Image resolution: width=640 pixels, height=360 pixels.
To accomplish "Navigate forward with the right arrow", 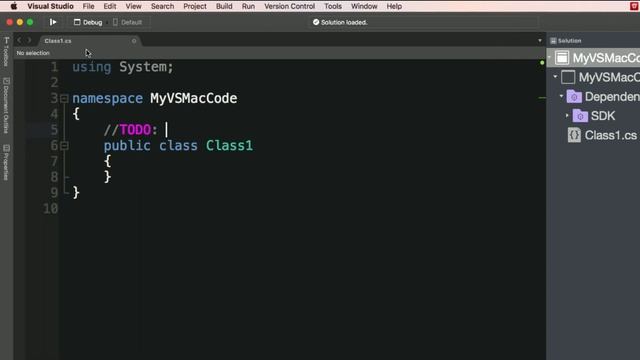I will click(29, 40).
